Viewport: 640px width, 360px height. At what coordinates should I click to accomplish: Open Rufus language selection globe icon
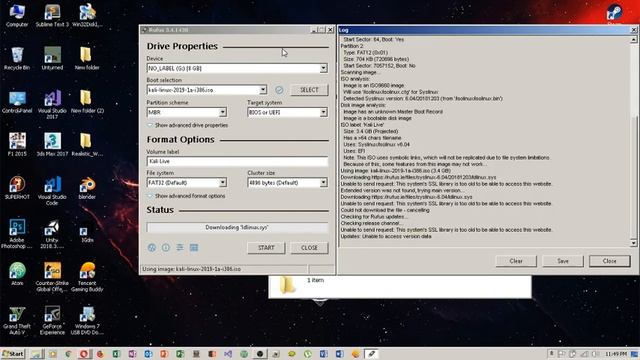pyautogui.click(x=152, y=248)
